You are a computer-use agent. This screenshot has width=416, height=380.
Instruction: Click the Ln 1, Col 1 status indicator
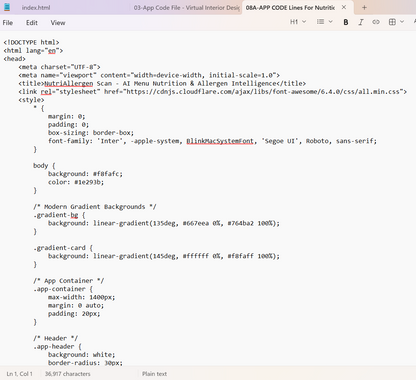click(x=20, y=374)
